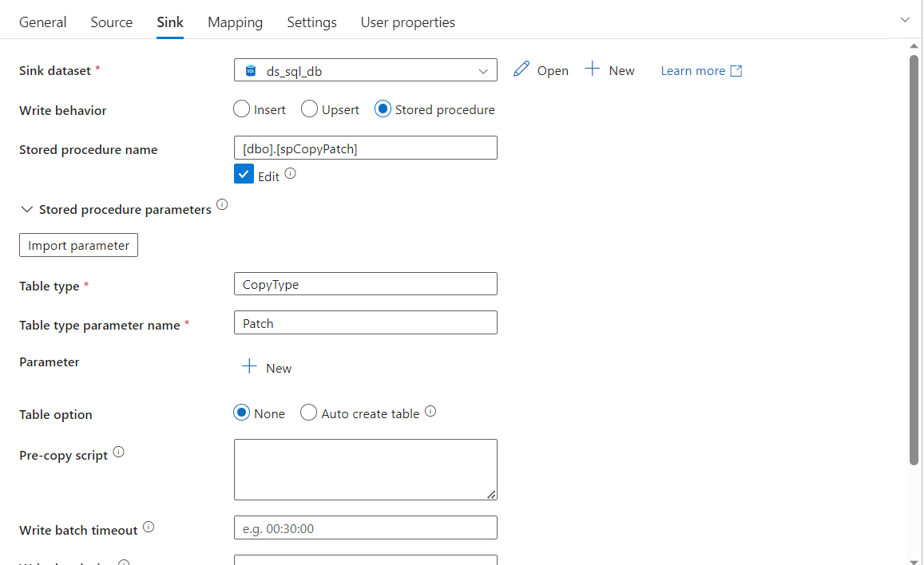Click the Import parameter button
This screenshot has width=924, height=565.
point(78,245)
